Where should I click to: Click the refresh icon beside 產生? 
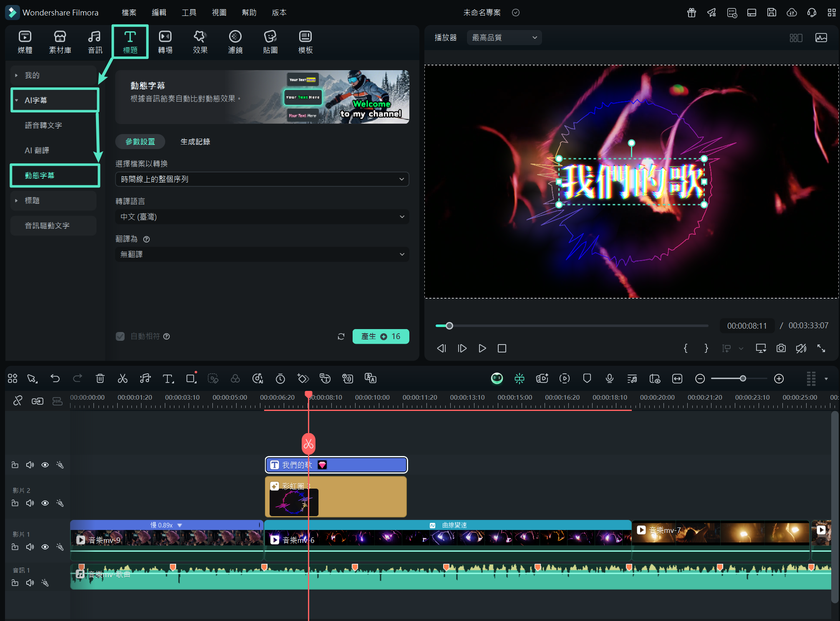pyautogui.click(x=341, y=337)
